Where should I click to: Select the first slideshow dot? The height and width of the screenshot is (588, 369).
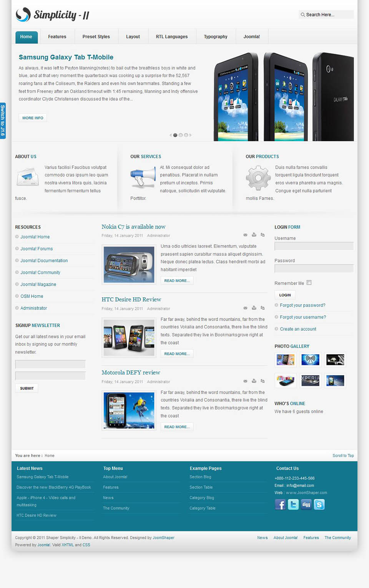[x=175, y=135]
